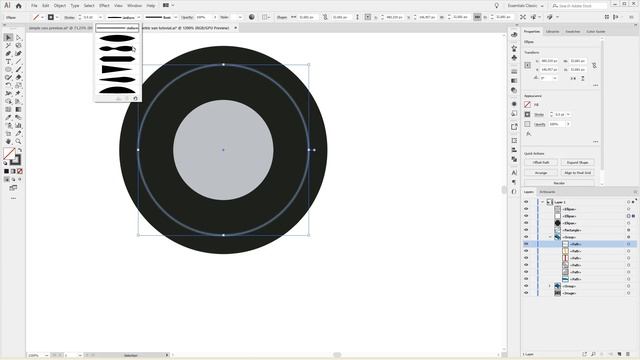Open the Edit Toolbar three-dots button
Image resolution: width=640 pixels, height=360 pixels.
pyautogui.click(x=13, y=198)
